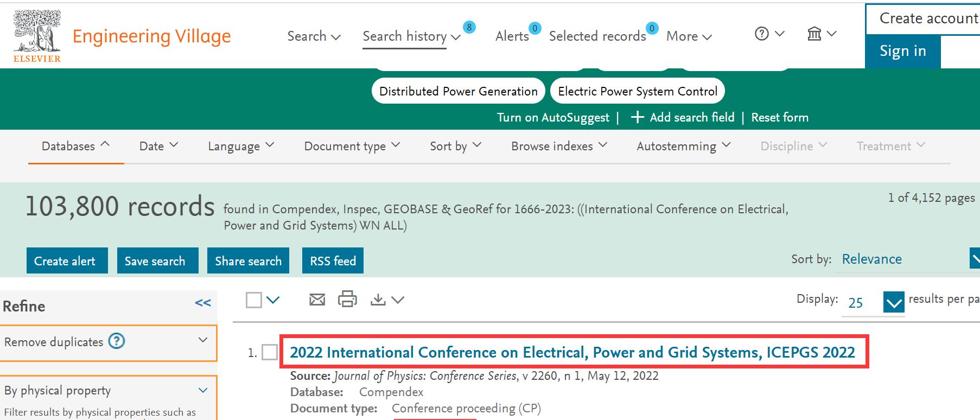Click the Elsevier tree logo
This screenshot has width=980, height=420.
click(x=37, y=36)
